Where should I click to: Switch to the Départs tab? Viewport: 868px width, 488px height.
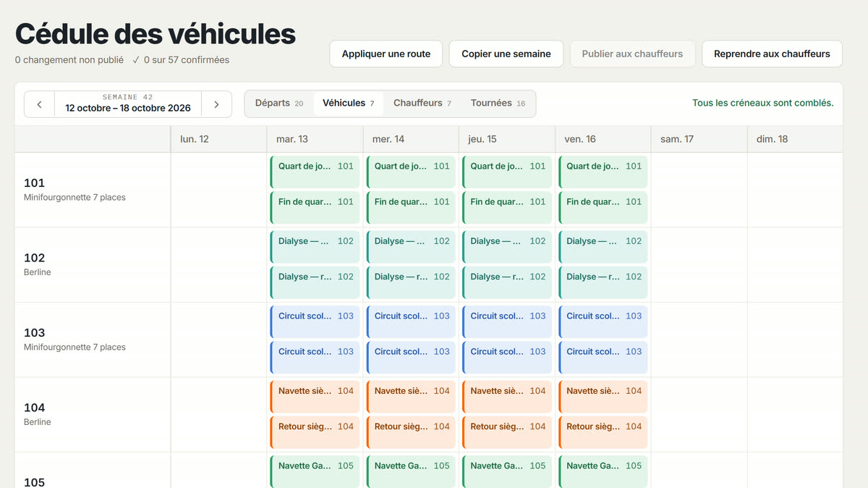(x=279, y=104)
